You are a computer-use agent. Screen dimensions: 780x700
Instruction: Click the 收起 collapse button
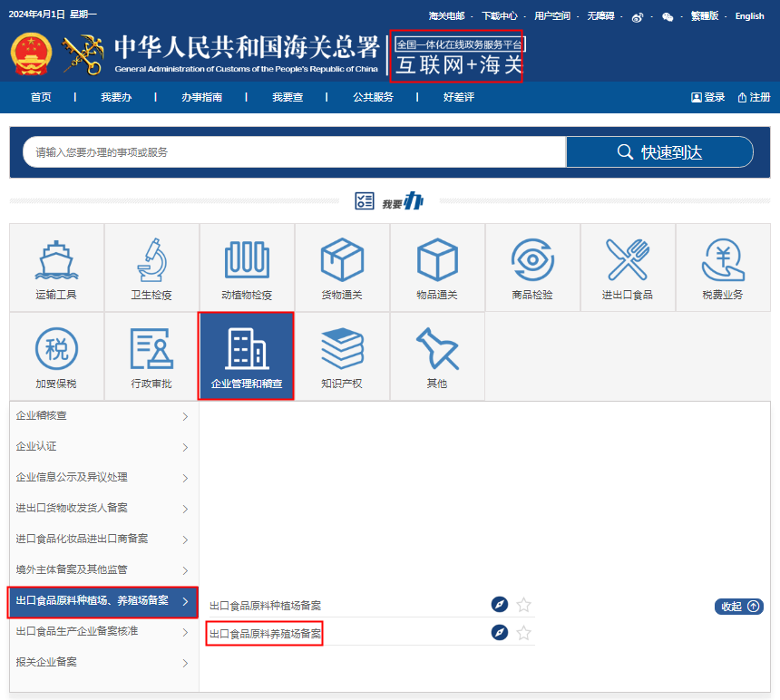coord(739,607)
